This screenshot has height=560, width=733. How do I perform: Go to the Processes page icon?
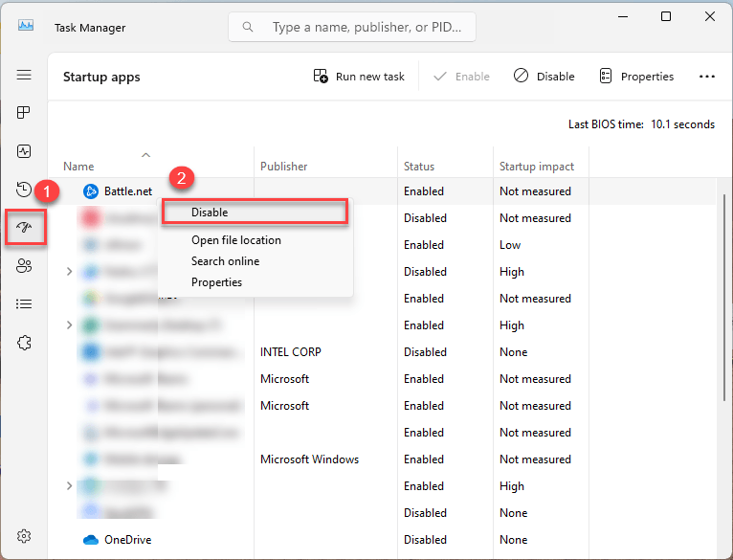click(x=24, y=113)
